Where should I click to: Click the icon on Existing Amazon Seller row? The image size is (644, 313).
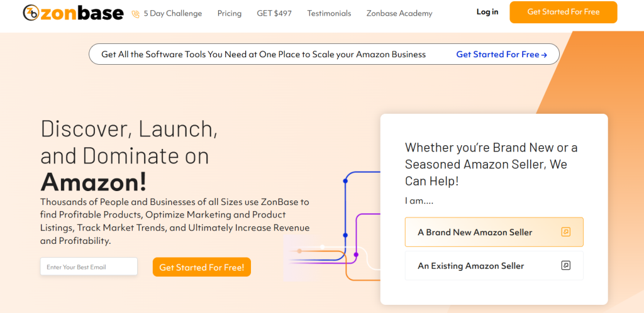pyautogui.click(x=565, y=265)
